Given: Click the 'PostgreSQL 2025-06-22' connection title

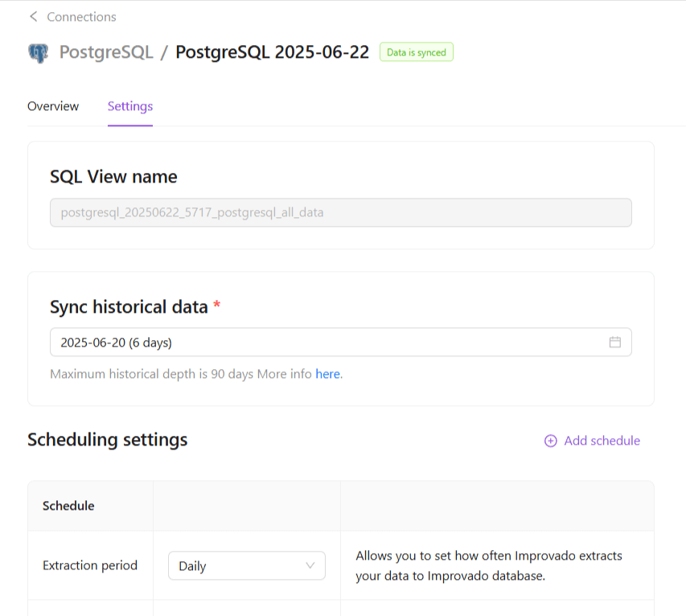Looking at the screenshot, I should tap(272, 52).
